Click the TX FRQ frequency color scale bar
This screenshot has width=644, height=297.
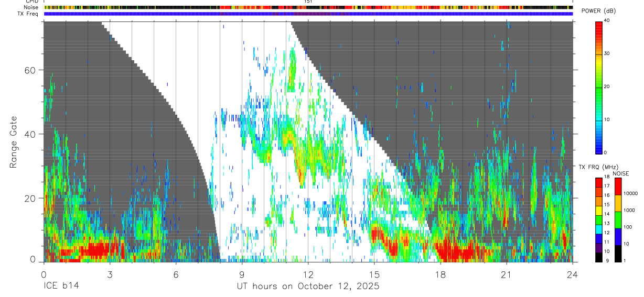pos(599,220)
